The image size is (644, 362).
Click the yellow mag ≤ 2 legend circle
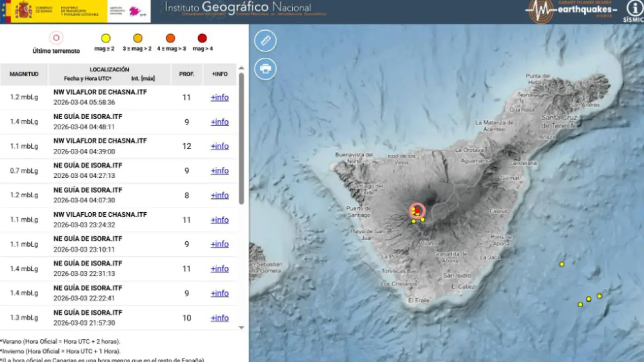point(105,38)
